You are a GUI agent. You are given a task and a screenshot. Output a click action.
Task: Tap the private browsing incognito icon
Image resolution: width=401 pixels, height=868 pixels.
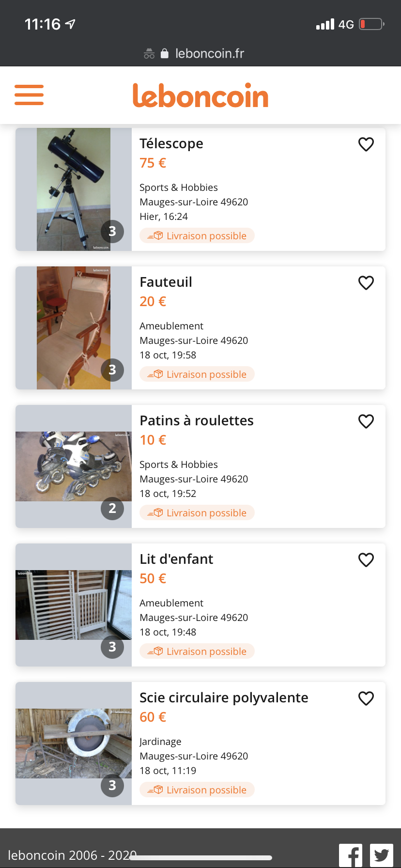pos(149,54)
